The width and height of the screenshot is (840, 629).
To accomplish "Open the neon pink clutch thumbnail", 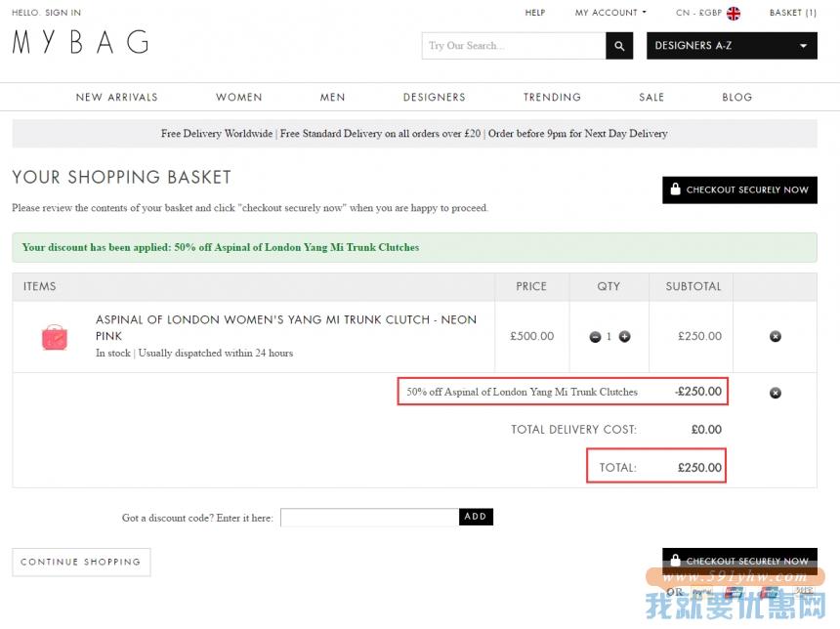I will 54,337.
